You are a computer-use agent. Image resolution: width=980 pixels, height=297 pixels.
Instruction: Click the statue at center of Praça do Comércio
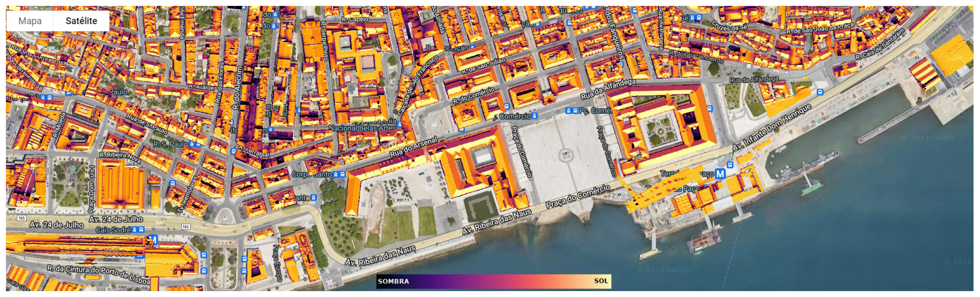point(566,155)
